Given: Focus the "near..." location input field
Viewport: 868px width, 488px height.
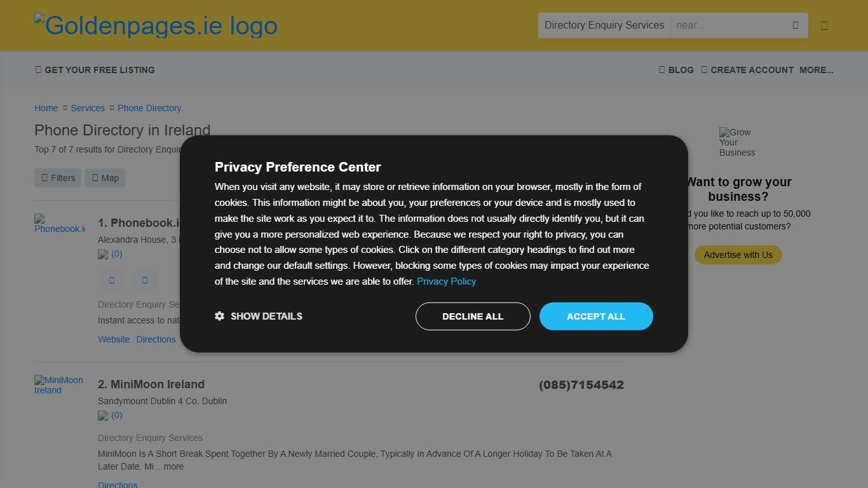Looking at the screenshot, I should point(728,25).
